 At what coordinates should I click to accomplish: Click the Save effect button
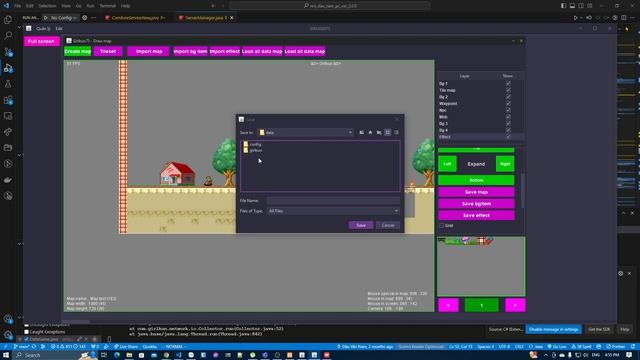tap(476, 215)
